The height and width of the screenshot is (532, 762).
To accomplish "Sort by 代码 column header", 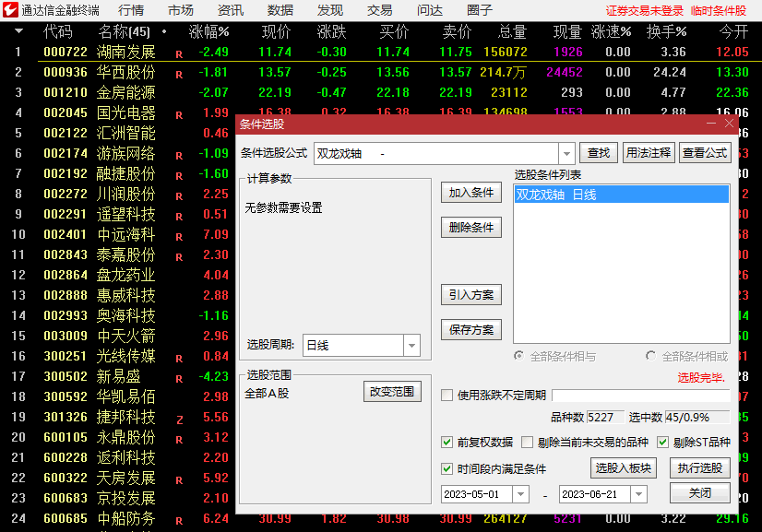I will click(x=57, y=32).
